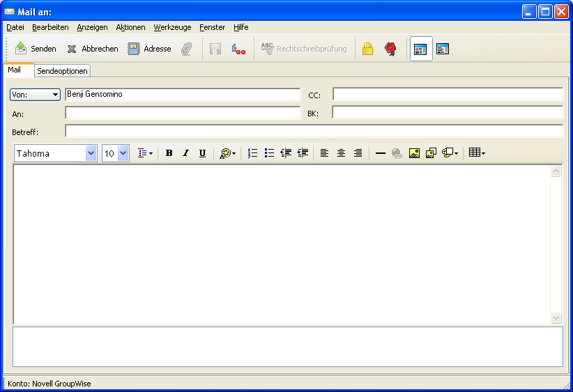Click the message body scroll up arrow

click(556, 171)
